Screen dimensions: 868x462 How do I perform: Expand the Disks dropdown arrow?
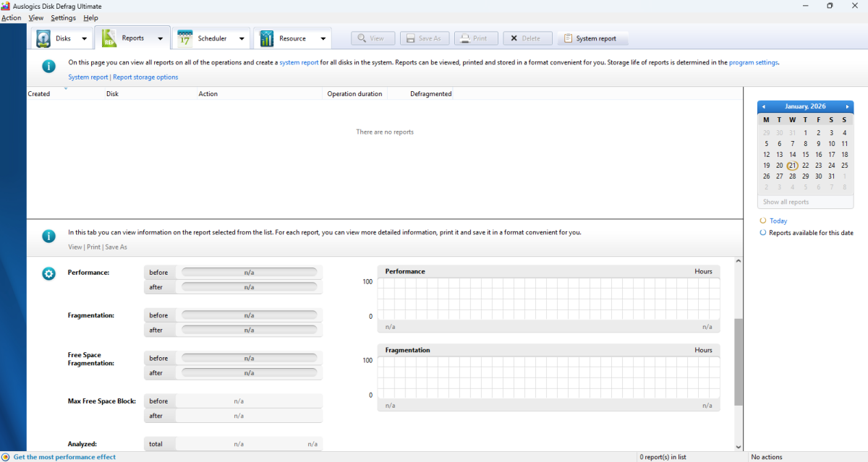(x=84, y=39)
